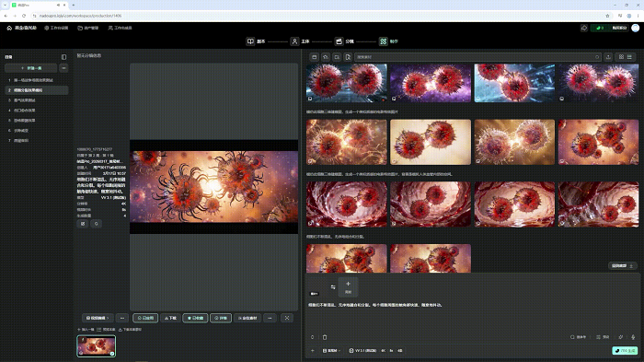Collapse the episode list sidebar panel icon

[63, 57]
